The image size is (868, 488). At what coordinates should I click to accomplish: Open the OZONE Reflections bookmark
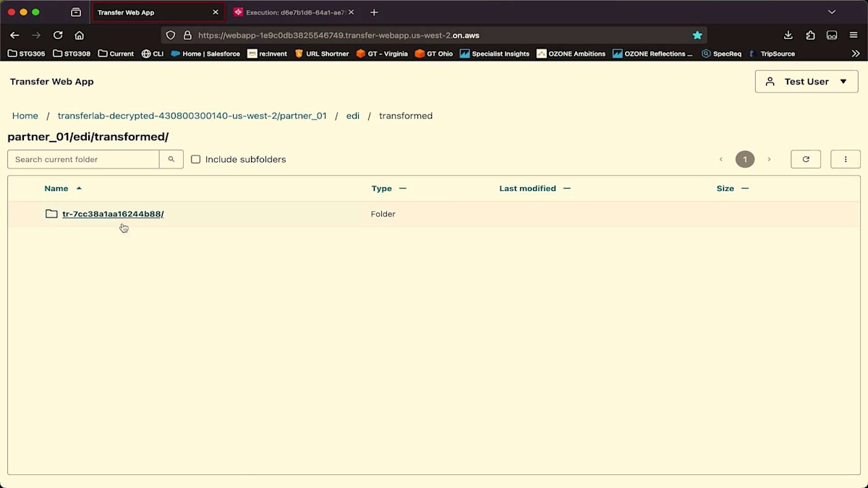[x=653, y=53]
